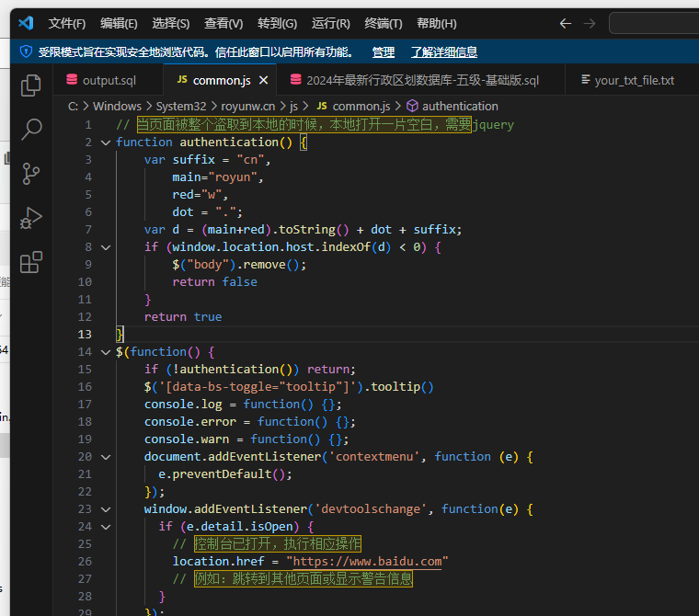Click the command center search box

(x=654, y=23)
